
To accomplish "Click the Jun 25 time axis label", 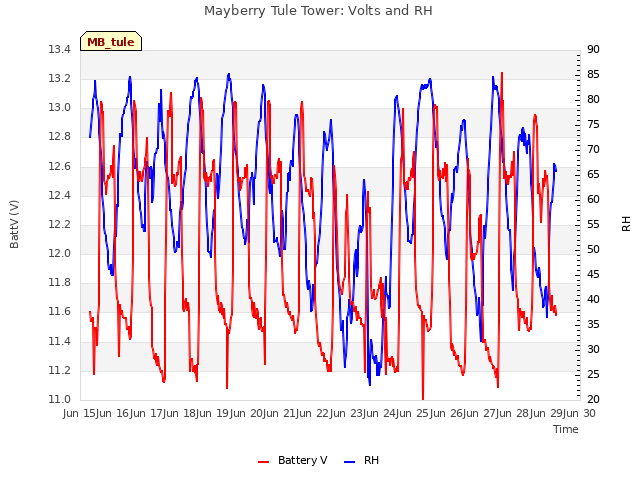I will point(414,414).
